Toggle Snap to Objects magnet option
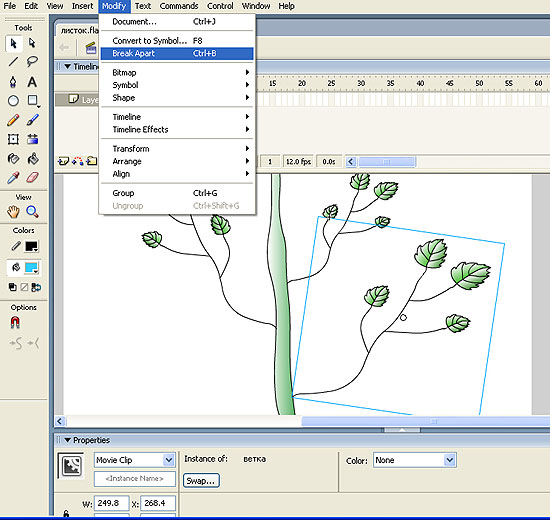550x520 pixels. 15,322
